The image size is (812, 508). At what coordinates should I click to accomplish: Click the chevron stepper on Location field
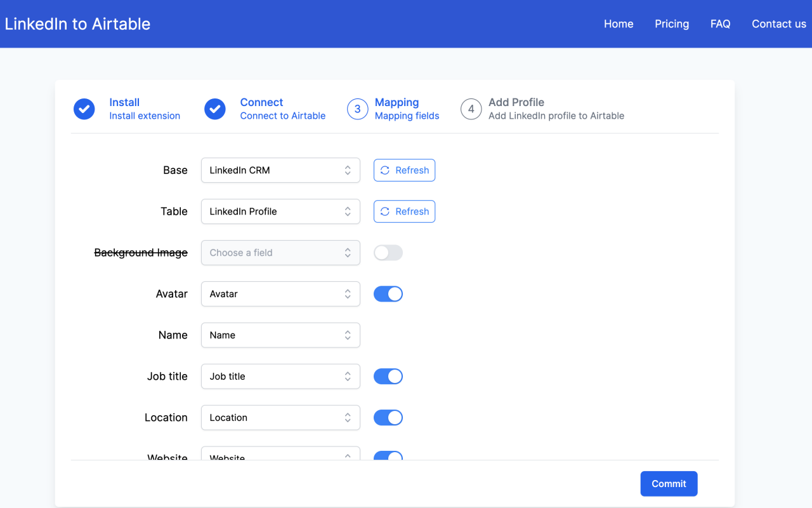click(348, 417)
